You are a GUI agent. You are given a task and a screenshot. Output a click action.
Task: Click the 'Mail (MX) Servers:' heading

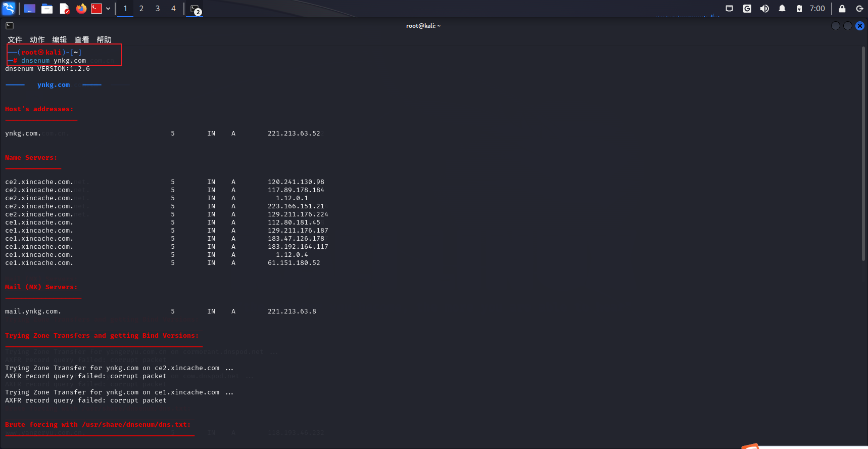tap(41, 287)
